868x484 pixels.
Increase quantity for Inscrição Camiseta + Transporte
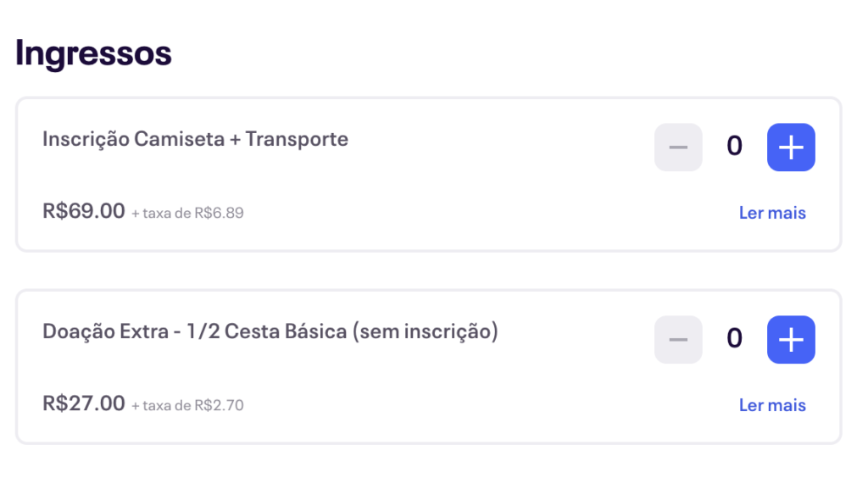click(x=791, y=147)
